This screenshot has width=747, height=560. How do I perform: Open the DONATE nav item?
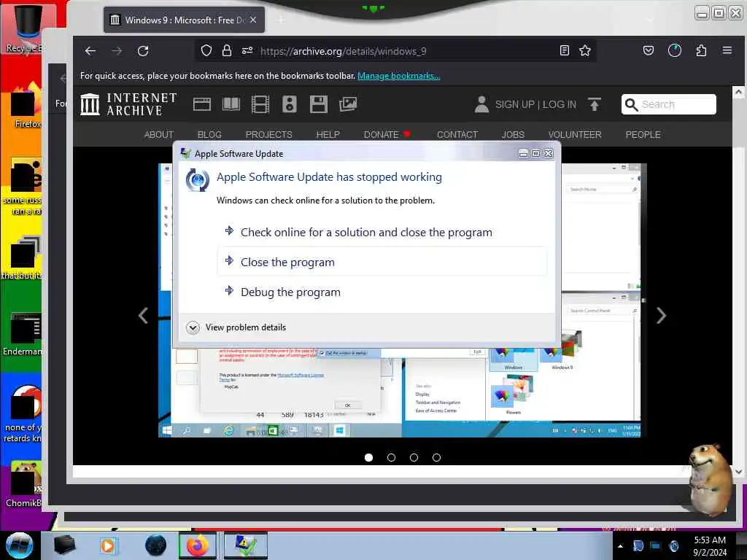click(381, 135)
